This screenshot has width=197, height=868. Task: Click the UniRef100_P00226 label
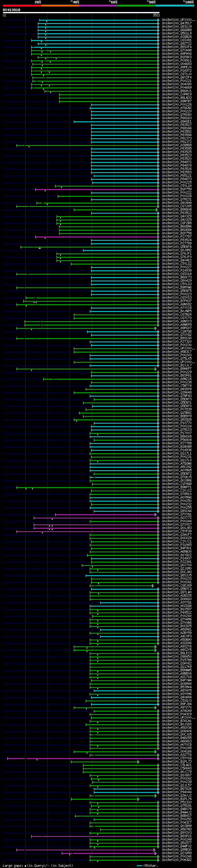tap(176, 104)
